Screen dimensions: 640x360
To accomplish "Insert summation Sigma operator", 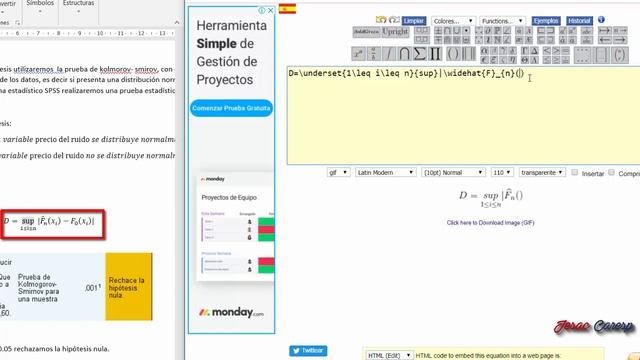I will pyautogui.click(x=419, y=54).
